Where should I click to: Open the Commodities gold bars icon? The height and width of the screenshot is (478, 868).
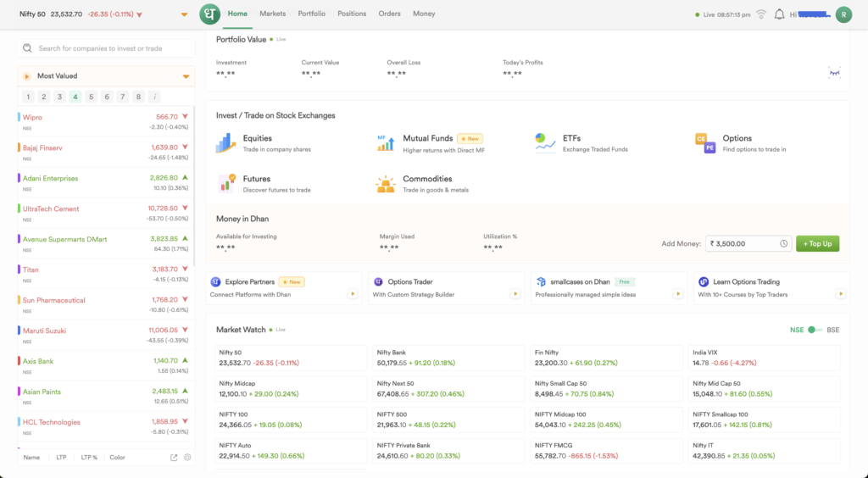(x=386, y=184)
